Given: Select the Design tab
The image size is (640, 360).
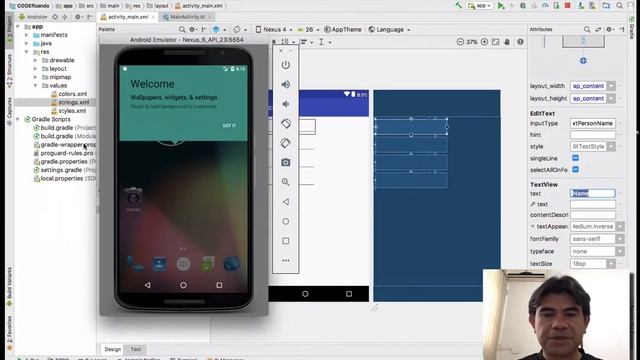Looking at the screenshot, I should tap(113, 349).
